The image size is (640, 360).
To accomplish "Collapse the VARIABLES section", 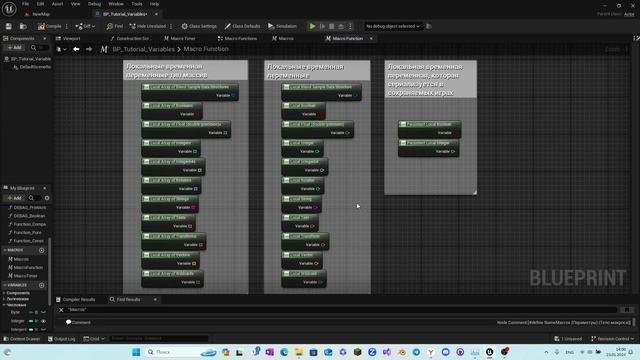I will point(5,285).
